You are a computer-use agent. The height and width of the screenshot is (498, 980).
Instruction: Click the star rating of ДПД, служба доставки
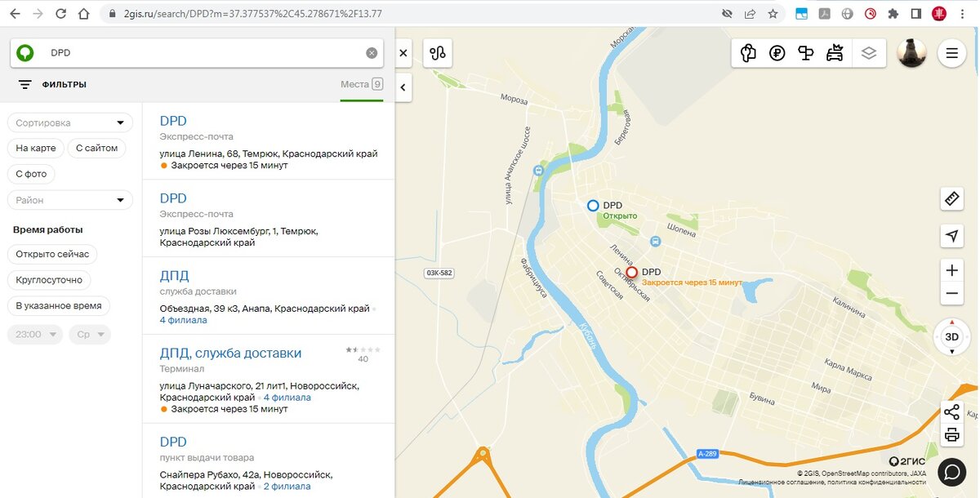tap(363, 349)
